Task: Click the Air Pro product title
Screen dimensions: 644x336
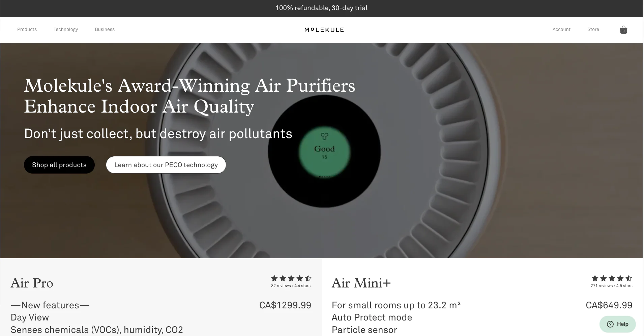Action: pos(32,283)
